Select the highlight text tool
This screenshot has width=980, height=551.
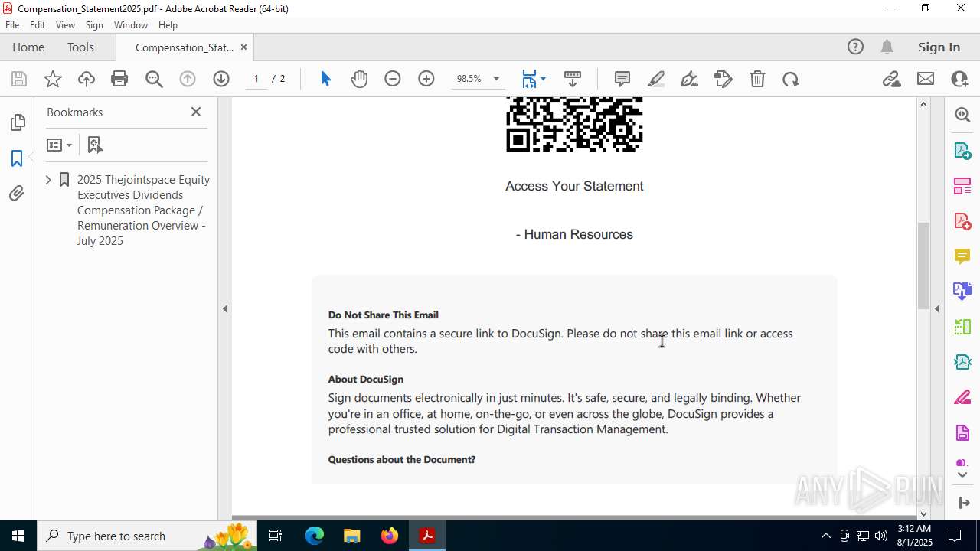(x=656, y=79)
